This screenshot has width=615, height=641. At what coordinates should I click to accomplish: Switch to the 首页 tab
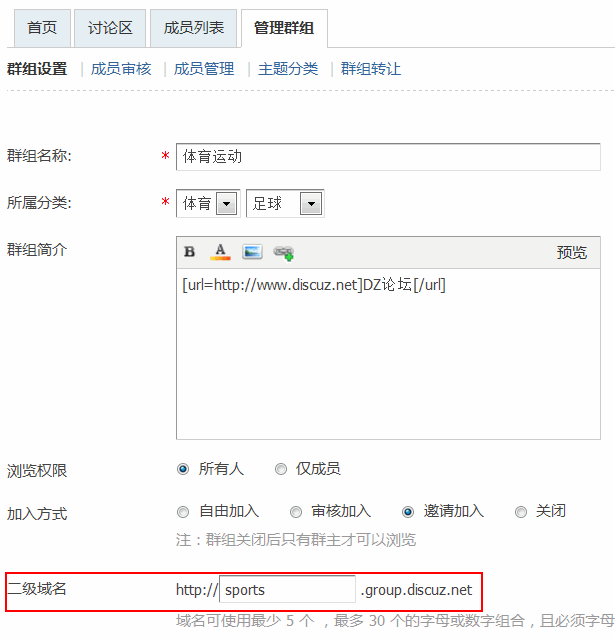point(42,28)
